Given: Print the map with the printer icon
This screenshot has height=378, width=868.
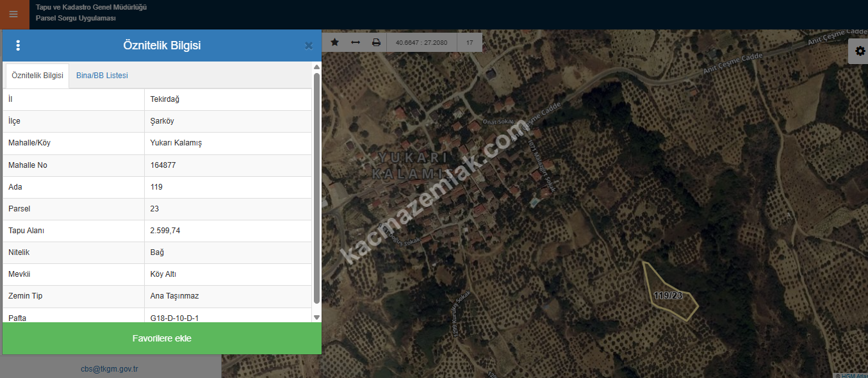Looking at the screenshot, I should tap(376, 42).
